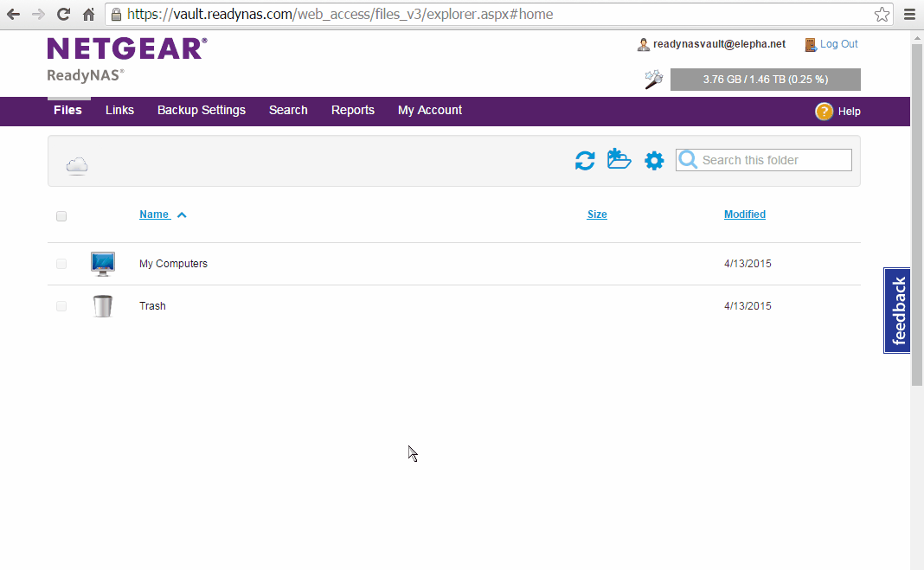Screen dimensions: 924x570
Task: Click the cloud home icon
Action: [77, 165]
